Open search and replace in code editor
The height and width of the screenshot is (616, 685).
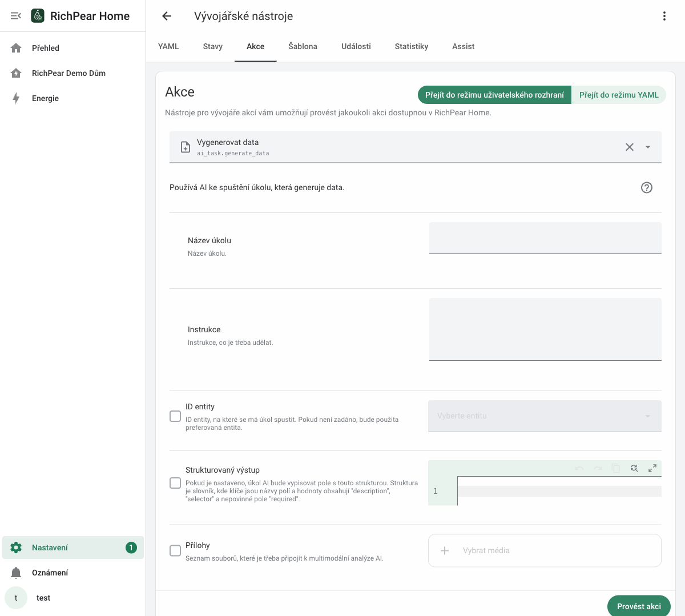click(634, 468)
